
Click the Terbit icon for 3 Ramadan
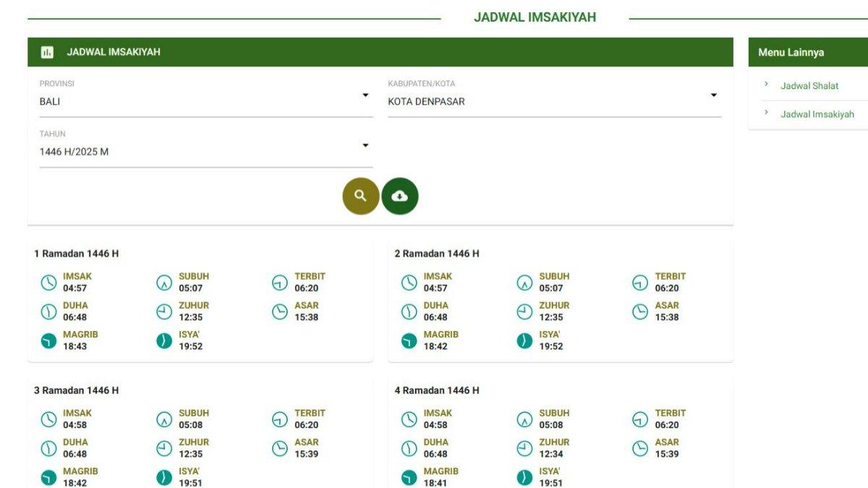click(280, 419)
